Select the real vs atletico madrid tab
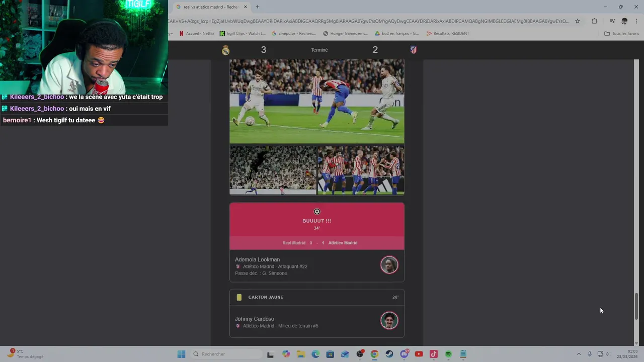644x362 pixels. (211, 7)
